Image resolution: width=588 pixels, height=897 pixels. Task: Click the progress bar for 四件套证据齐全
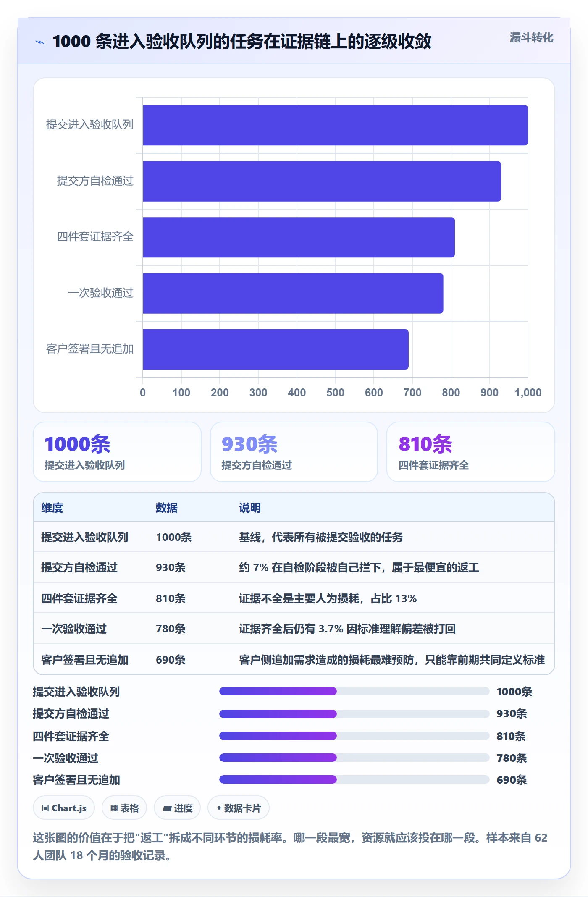click(x=354, y=736)
